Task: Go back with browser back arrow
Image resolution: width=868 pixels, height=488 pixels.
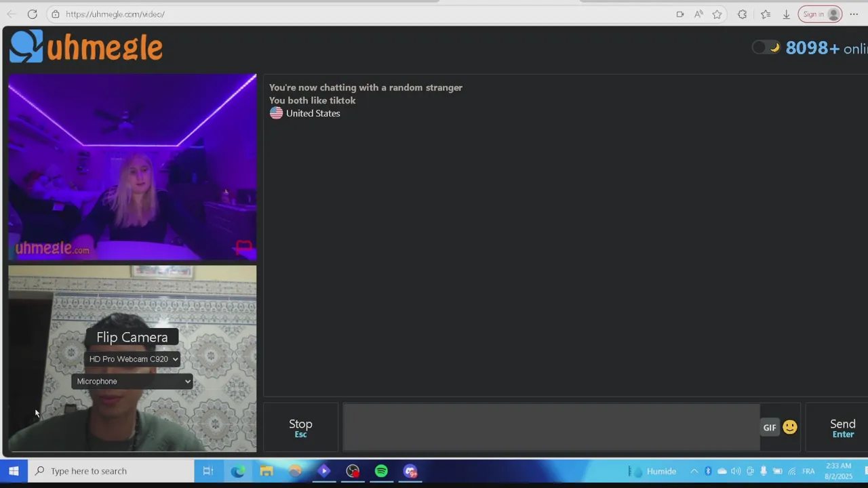Action: coord(11,14)
